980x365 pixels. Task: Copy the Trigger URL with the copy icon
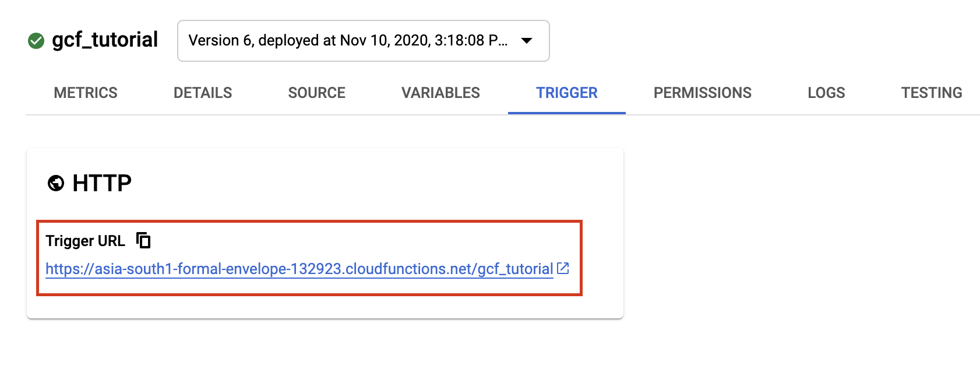pos(143,240)
